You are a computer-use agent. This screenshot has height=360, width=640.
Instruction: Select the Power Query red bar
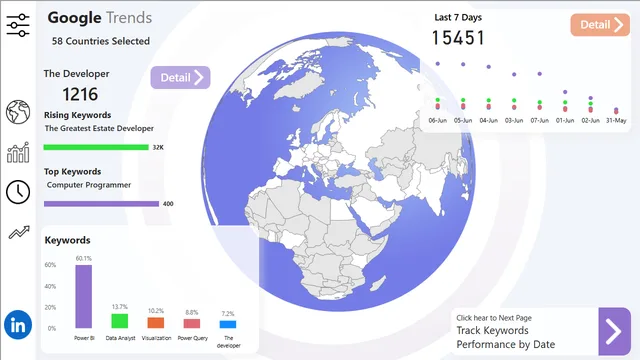pyautogui.click(x=192, y=324)
